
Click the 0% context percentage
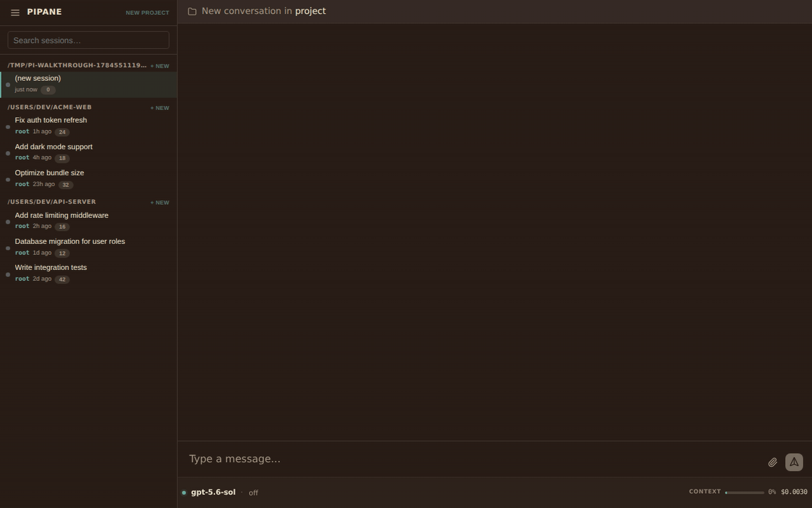[x=772, y=492]
